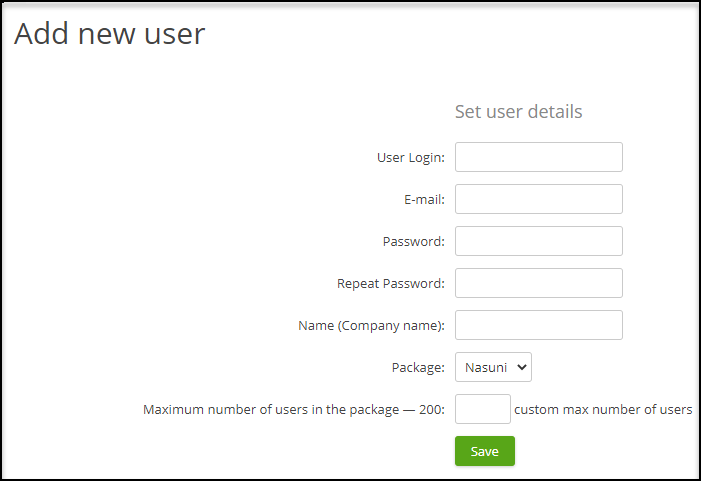Image resolution: width=701 pixels, height=481 pixels.
Task: Click the "Set user details" section heading
Action: pyautogui.click(x=518, y=111)
